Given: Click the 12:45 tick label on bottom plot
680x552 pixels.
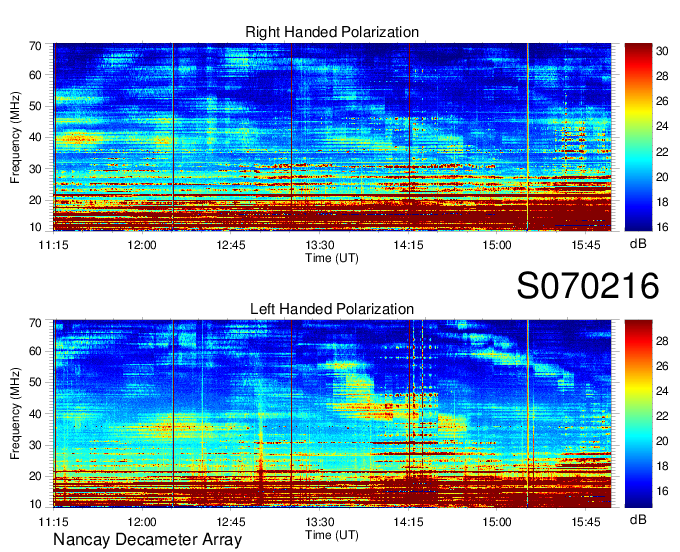Looking at the screenshot, I should [231, 522].
